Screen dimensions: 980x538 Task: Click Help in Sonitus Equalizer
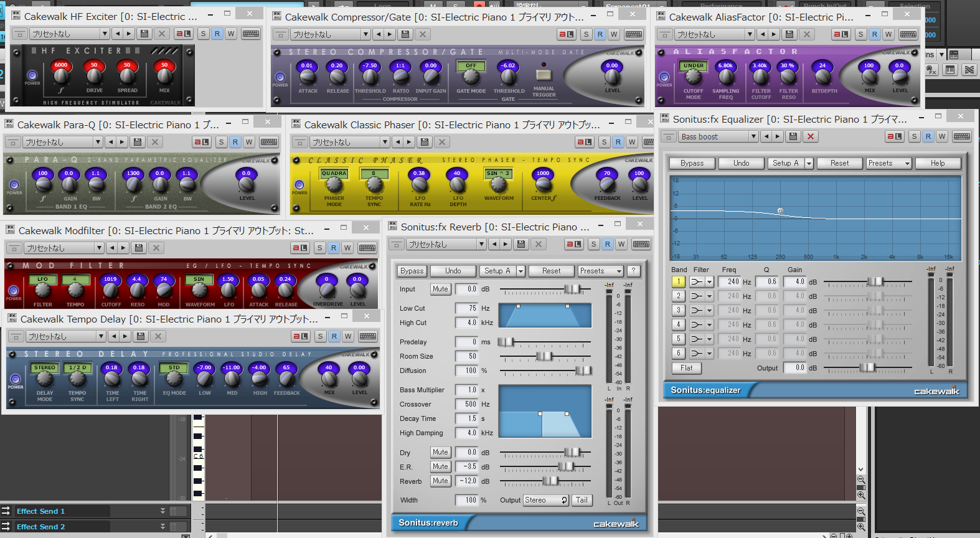pyautogui.click(x=938, y=163)
